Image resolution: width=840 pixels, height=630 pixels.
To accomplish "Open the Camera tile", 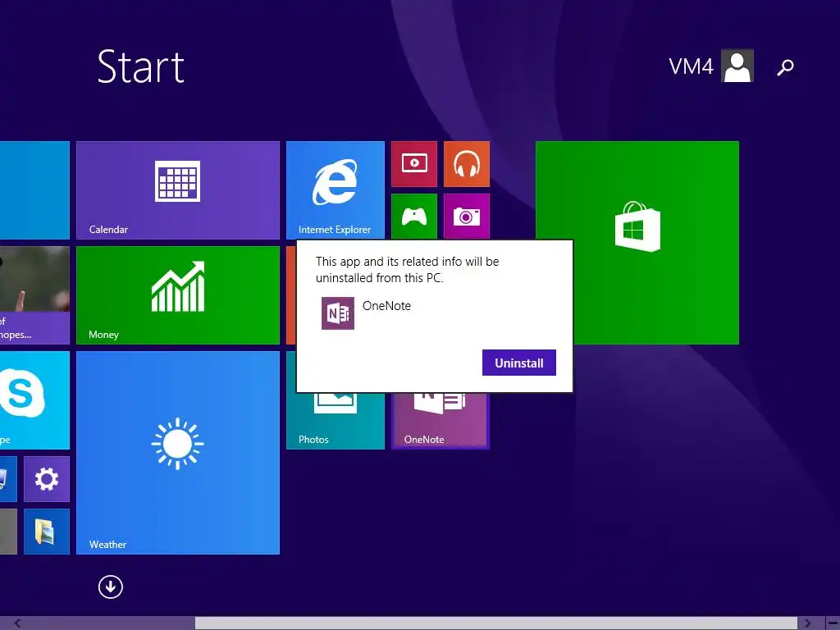I will tap(467, 217).
